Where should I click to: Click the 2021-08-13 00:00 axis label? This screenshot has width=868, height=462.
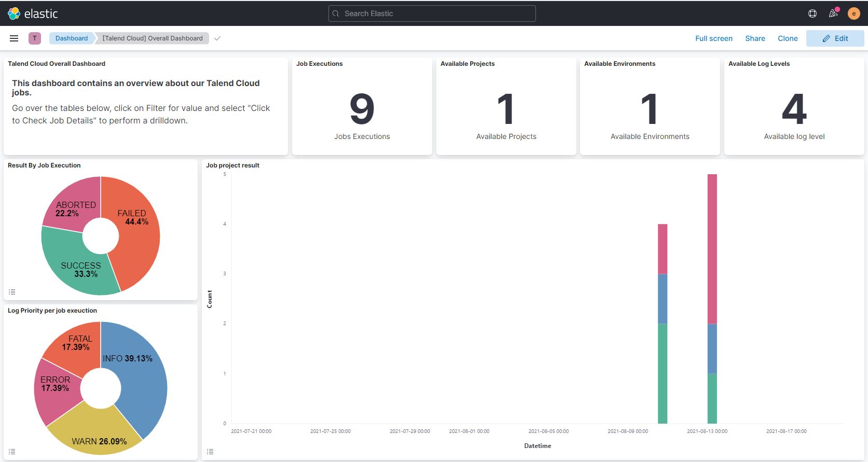coord(707,431)
